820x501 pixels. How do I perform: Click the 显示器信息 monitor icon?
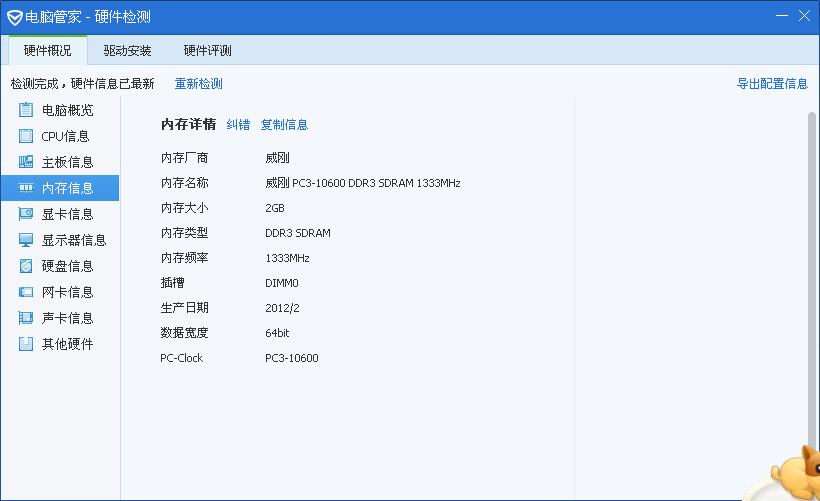(26, 240)
